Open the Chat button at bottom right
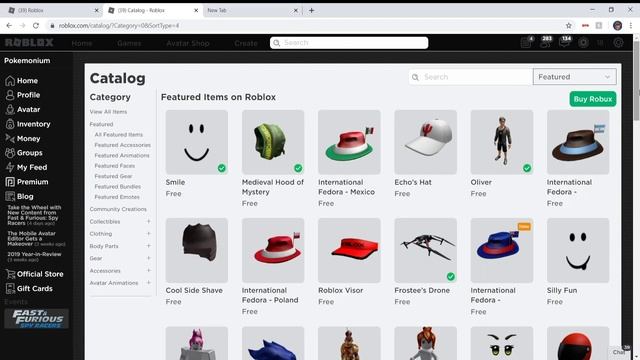The width and height of the screenshot is (640, 360). pyautogui.click(x=620, y=351)
